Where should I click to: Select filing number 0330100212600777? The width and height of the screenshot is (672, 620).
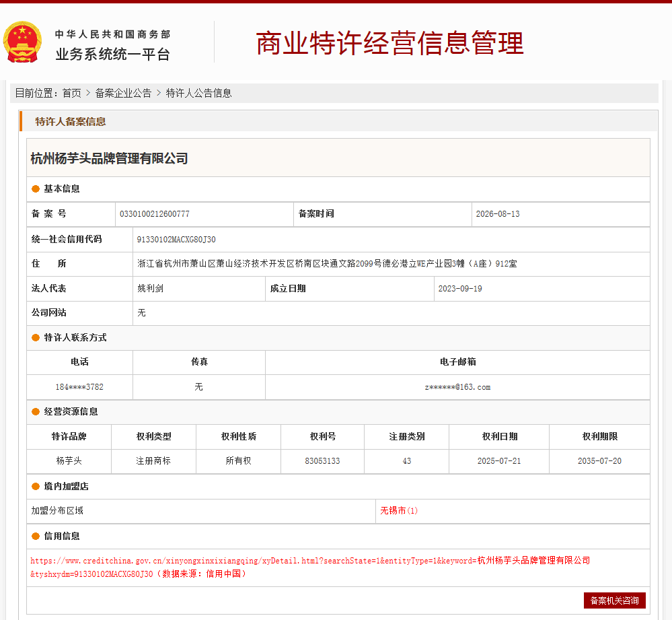coord(155,214)
